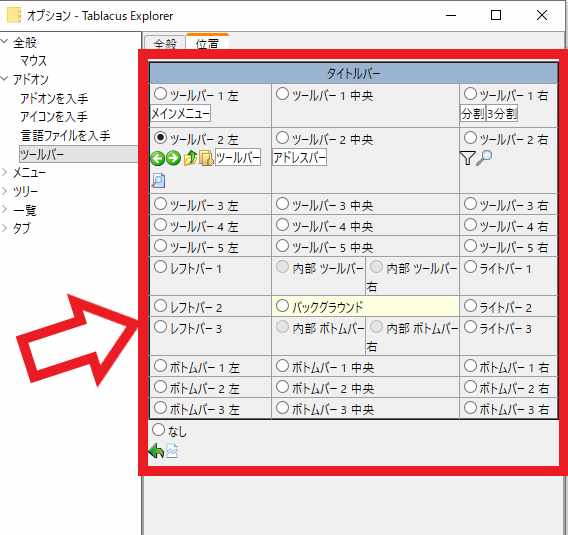
Task: Select the ボトムバー 2 左 radio button
Action: (160, 387)
